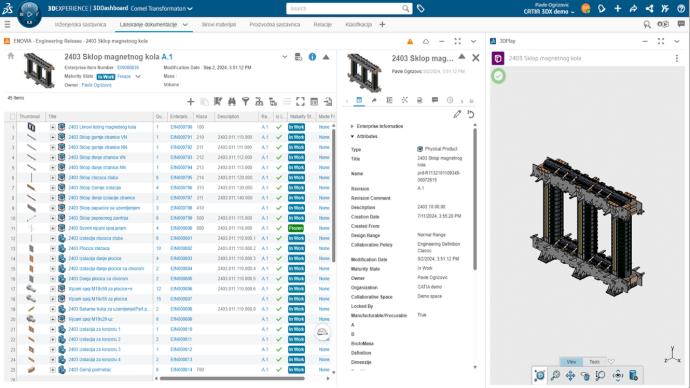Tick the select-all checkbox in table header
The height and width of the screenshot is (388, 690).
(x=12, y=117)
